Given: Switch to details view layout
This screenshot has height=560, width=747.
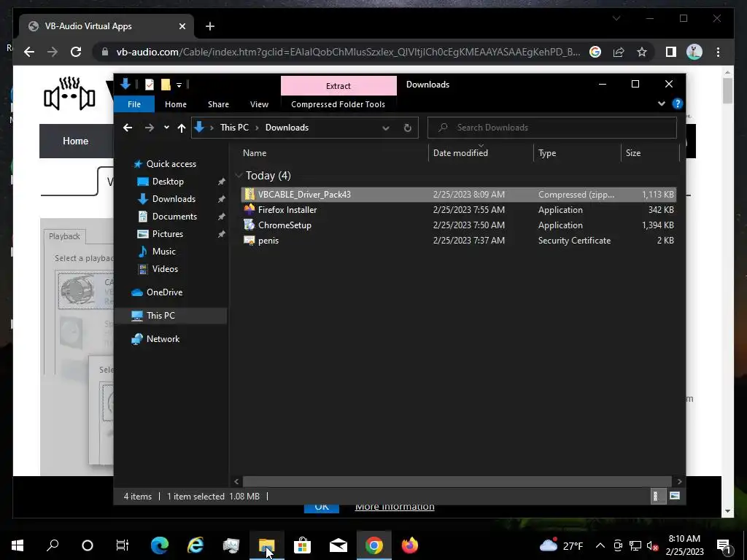Looking at the screenshot, I should coord(657,496).
